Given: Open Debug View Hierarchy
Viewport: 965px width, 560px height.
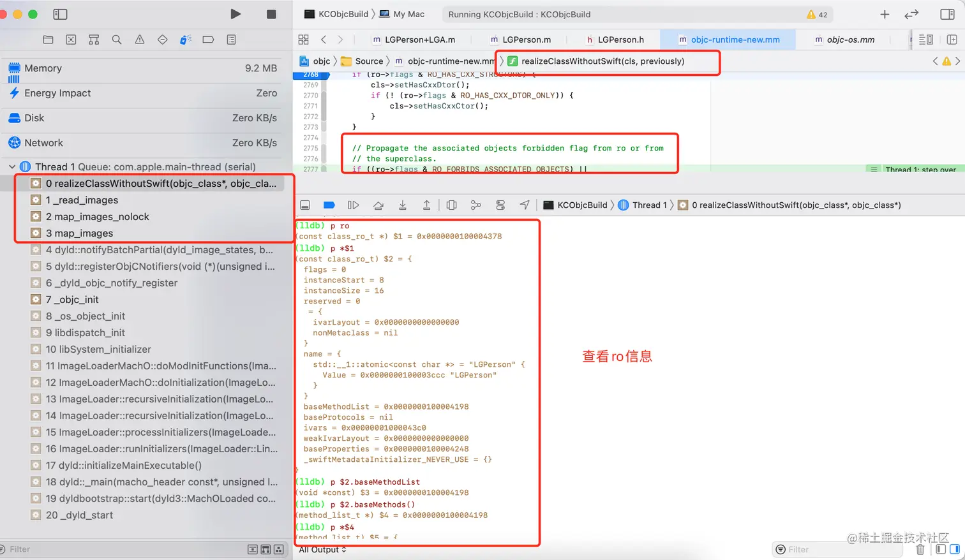Looking at the screenshot, I should pos(452,205).
